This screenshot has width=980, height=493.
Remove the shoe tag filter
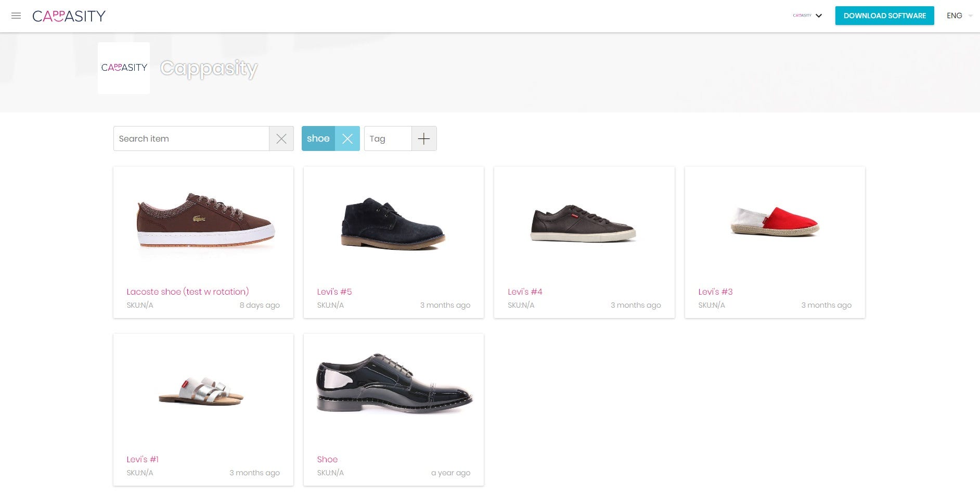pyautogui.click(x=347, y=138)
